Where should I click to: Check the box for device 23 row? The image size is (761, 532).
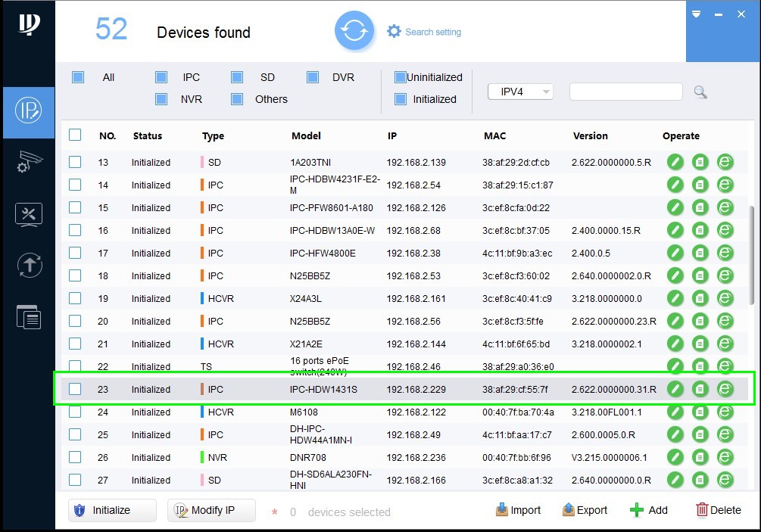pyautogui.click(x=75, y=389)
